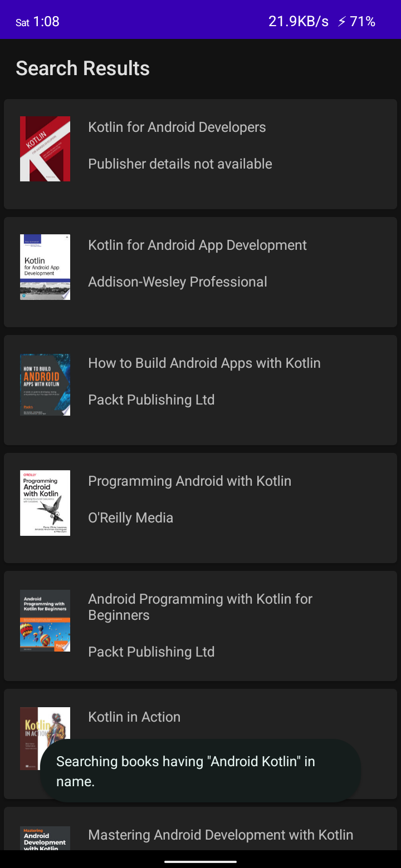
Task: Select title "How to Build Android Apps with Kotlin"
Action: (x=204, y=363)
